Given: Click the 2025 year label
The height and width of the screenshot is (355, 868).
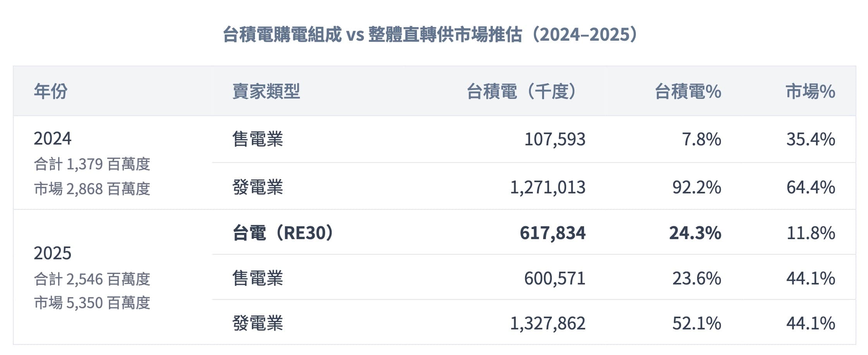Looking at the screenshot, I should pos(53,253).
